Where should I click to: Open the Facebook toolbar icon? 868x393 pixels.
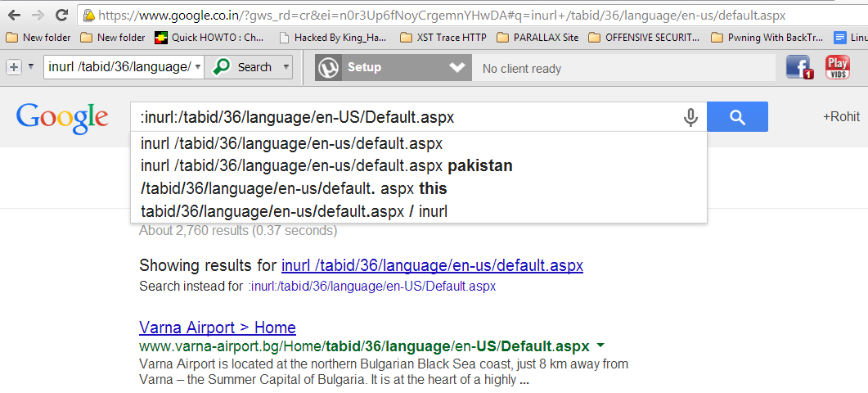point(798,67)
